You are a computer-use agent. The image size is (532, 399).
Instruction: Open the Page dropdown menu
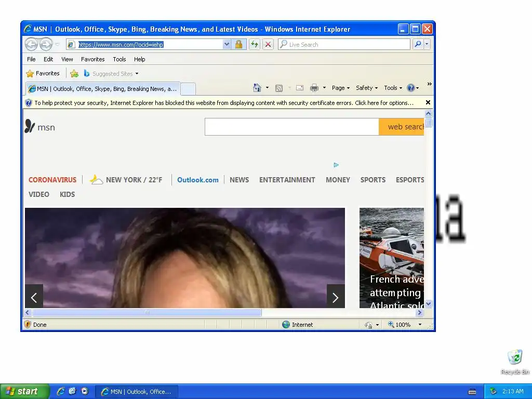tap(341, 88)
